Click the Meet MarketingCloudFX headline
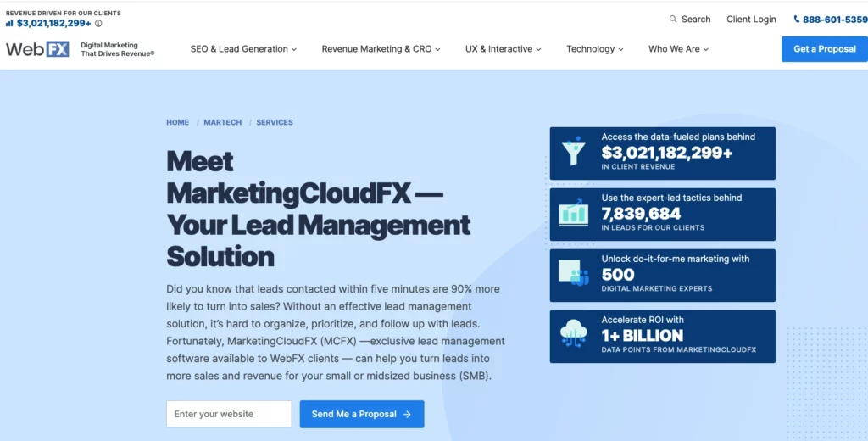Viewport: 868px width, 441px height. coord(319,209)
